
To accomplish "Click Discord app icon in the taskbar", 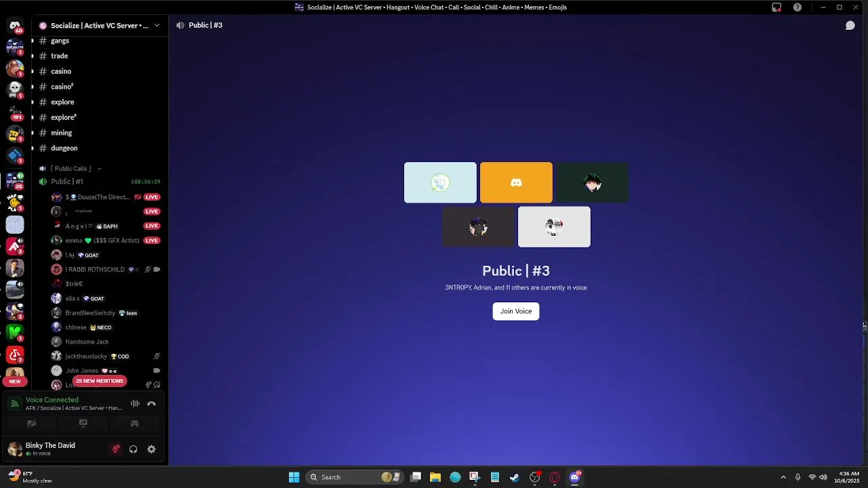I will click(575, 477).
